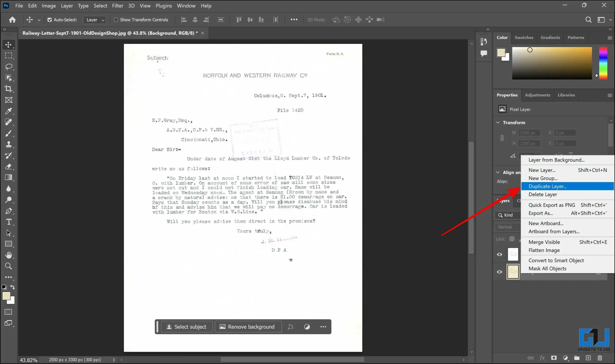The height and width of the screenshot is (364, 615).
Task: Switch to the Adjustments tab
Action: 537,95
